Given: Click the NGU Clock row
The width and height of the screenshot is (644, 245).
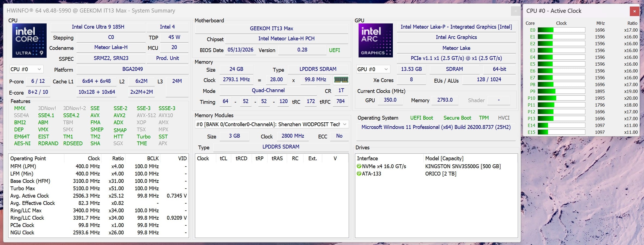Looking at the screenshot, I should (x=98, y=233).
